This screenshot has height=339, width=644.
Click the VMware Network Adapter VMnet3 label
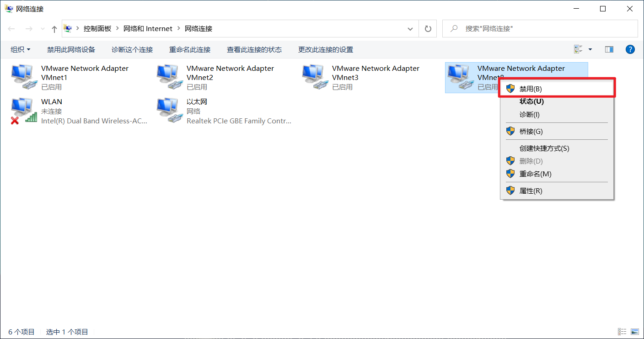(376, 73)
